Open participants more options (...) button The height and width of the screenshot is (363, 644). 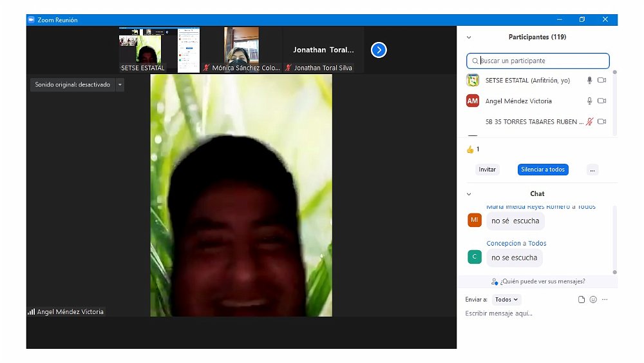tap(592, 170)
